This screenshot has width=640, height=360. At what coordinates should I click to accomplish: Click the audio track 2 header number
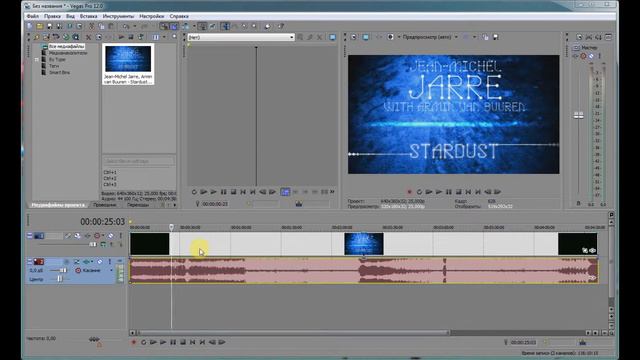point(38,262)
